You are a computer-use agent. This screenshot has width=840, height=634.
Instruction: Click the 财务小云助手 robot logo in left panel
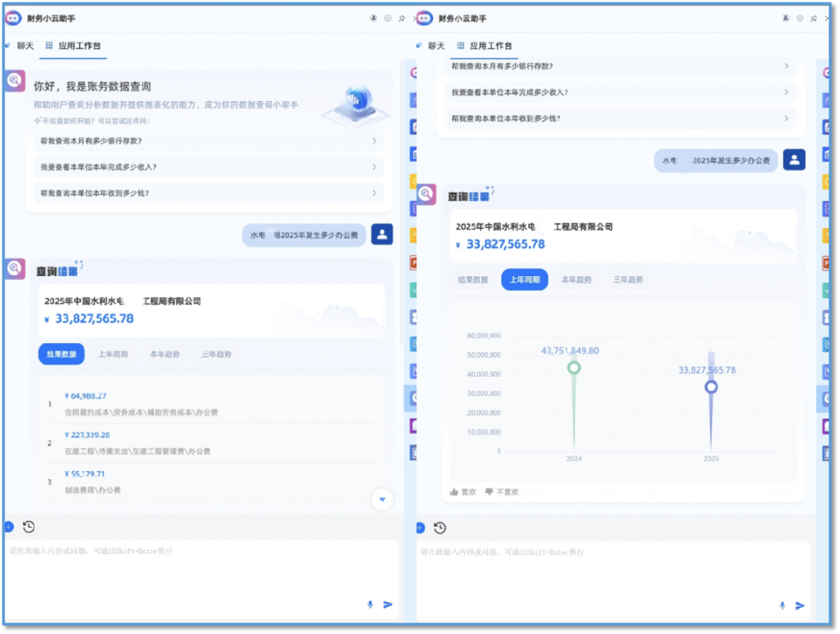13,18
